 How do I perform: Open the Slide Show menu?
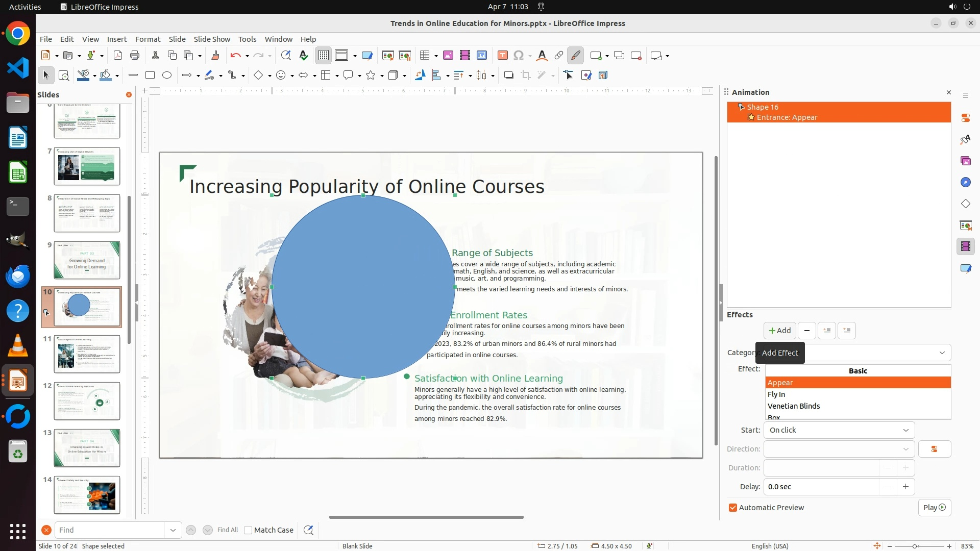point(211,39)
